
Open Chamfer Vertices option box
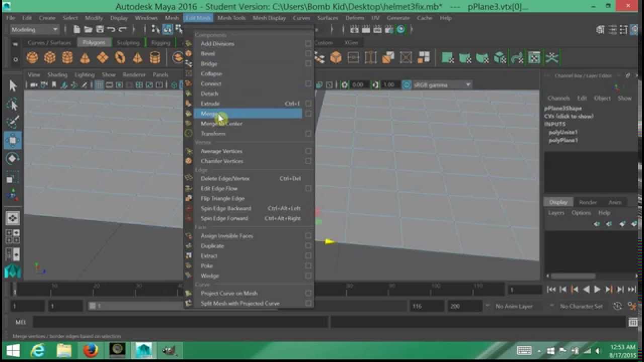[308, 161]
